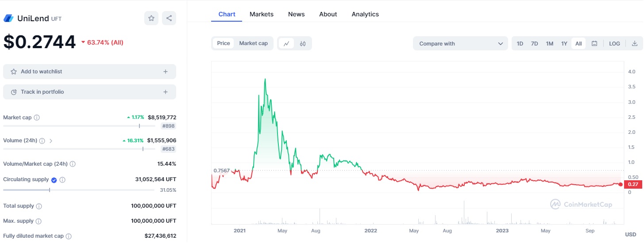The image size is (644, 243).
Task: Show Volume (24h) info icon
Action: tap(42, 140)
